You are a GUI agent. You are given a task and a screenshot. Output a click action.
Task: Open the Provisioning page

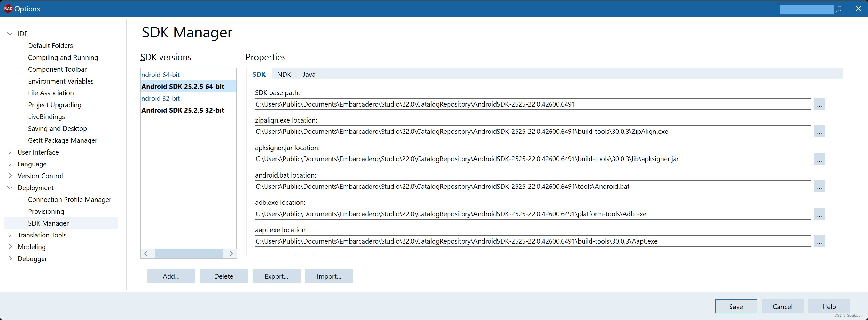coord(46,212)
